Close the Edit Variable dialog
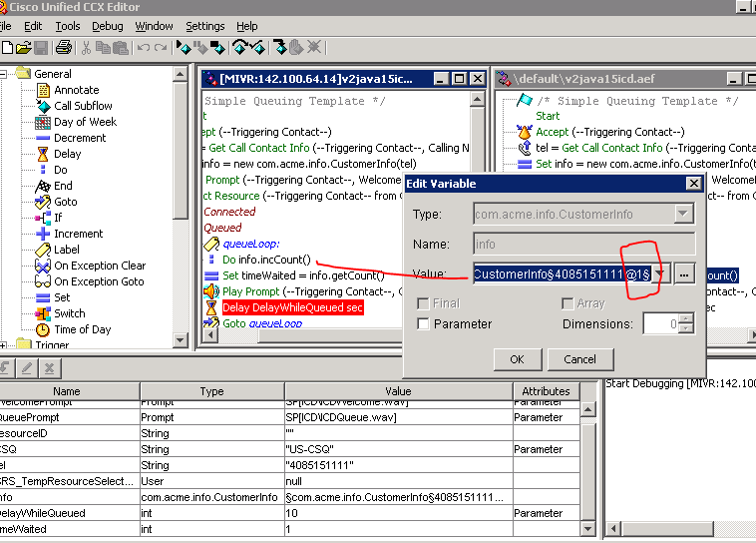Viewport: 756px width, 543px height. tap(693, 184)
